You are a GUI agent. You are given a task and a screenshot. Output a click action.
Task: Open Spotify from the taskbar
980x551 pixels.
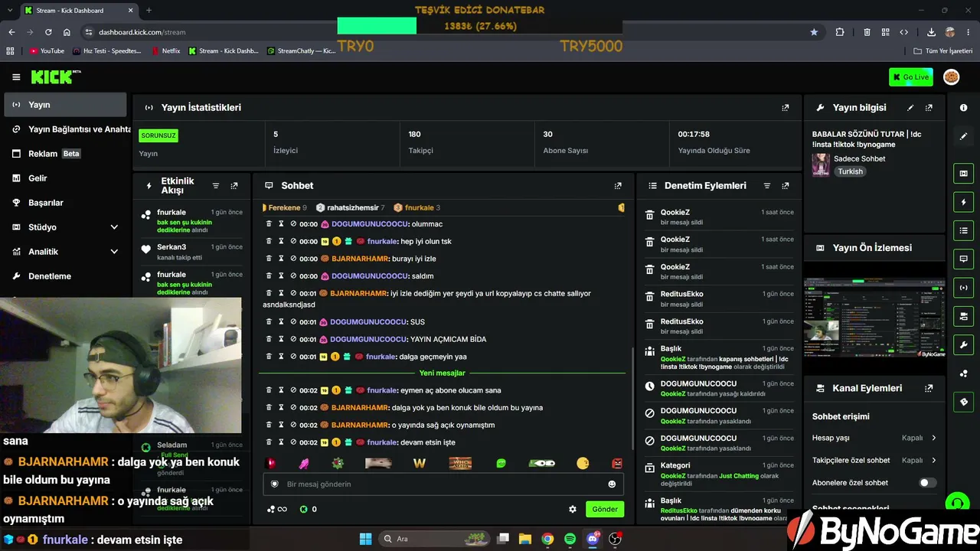[x=570, y=539]
